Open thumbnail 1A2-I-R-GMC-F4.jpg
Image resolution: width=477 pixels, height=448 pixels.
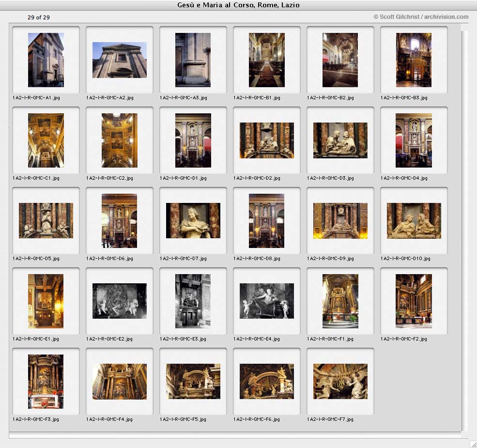pos(120,381)
